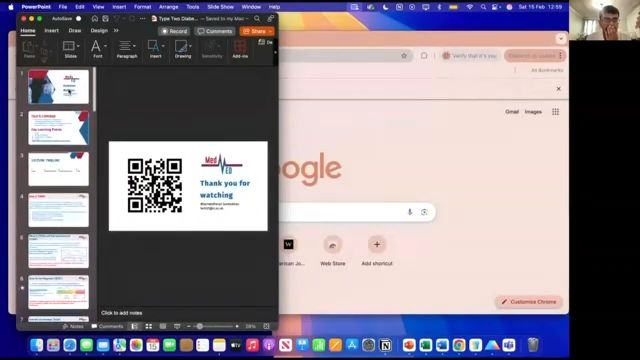Open the Slide Show menu
This screenshot has width=640, height=360.
[x=220, y=7]
